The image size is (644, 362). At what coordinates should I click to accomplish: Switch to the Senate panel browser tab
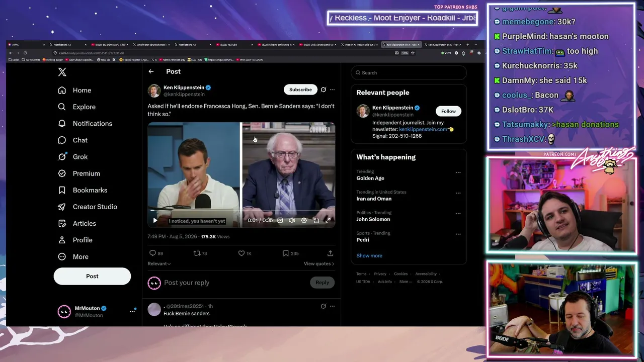318,45
